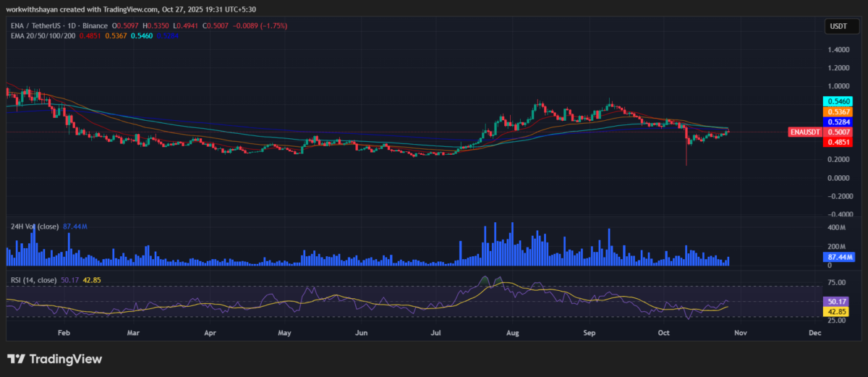Click the red 0.4851 EMA price tag
Screen dimensions: 868x377
tap(838, 143)
